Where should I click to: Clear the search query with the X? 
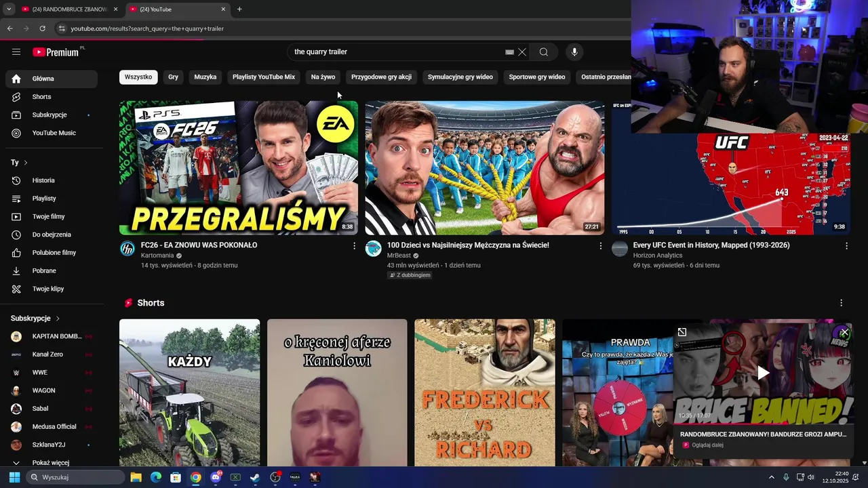pos(522,52)
